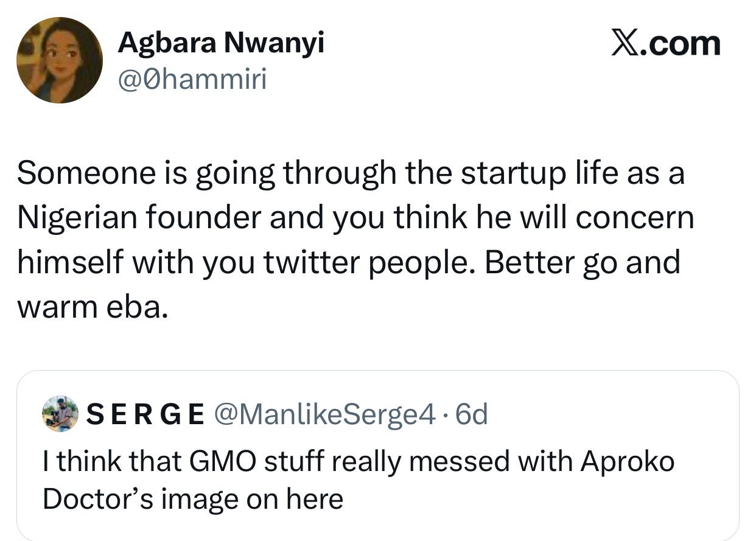Screen dimensions: 756x541
Task: Open SERGE's small profile picture
Action: 60,414
